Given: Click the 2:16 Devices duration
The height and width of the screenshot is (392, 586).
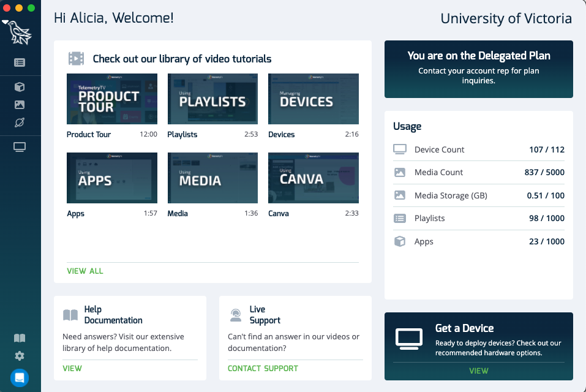Looking at the screenshot, I should coord(351,134).
